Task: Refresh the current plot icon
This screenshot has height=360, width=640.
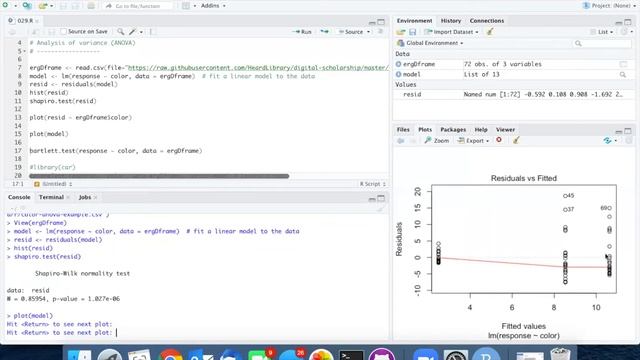Action: pyautogui.click(x=607, y=140)
